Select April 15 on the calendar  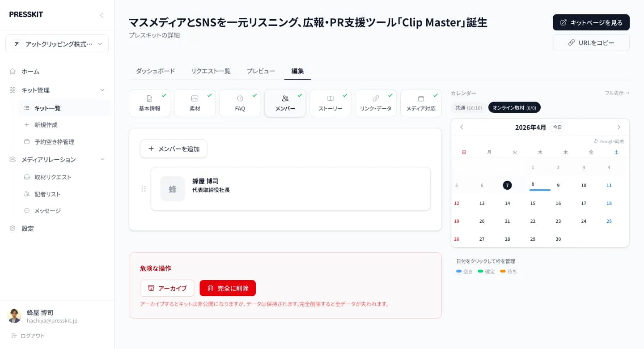coord(533,203)
